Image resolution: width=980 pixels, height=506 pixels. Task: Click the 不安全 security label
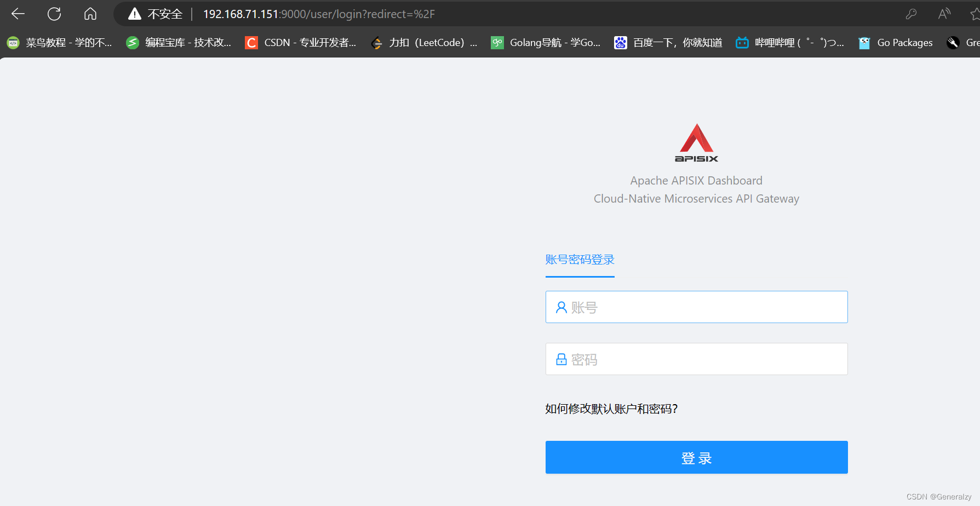coord(165,14)
